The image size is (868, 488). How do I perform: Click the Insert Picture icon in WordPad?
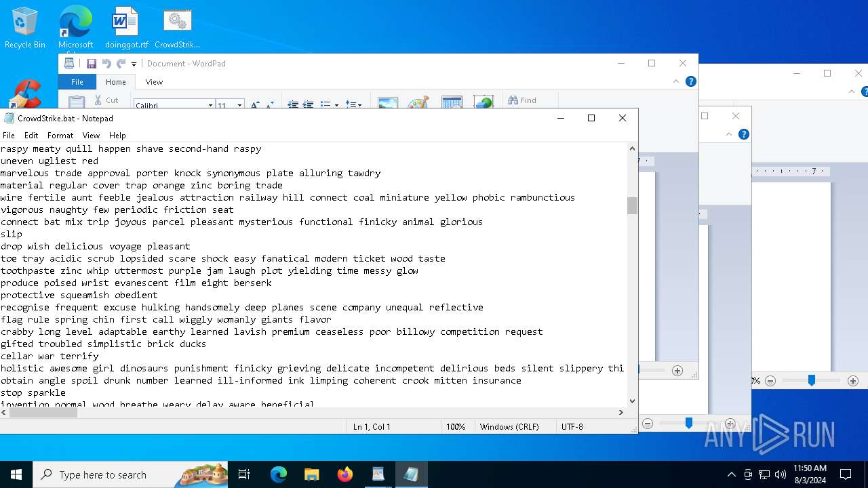[388, 102]
